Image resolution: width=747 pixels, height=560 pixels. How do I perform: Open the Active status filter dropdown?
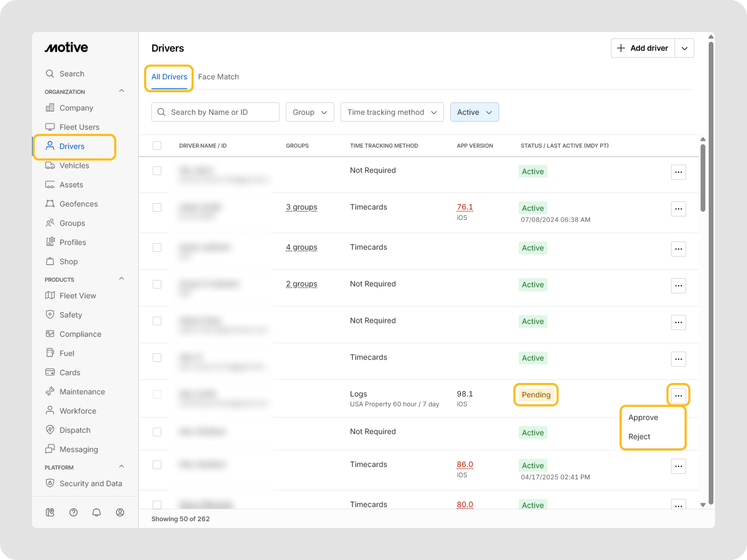point(474,112)
